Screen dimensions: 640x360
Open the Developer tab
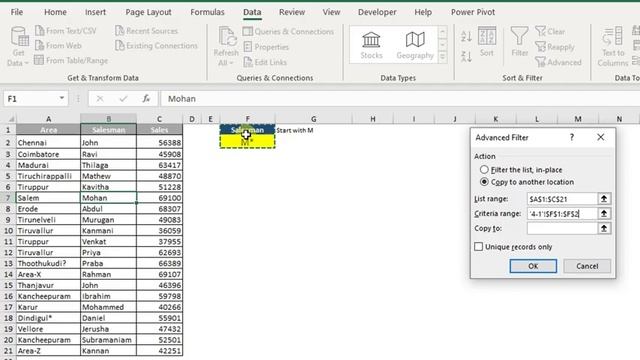[x=377, y=12]
